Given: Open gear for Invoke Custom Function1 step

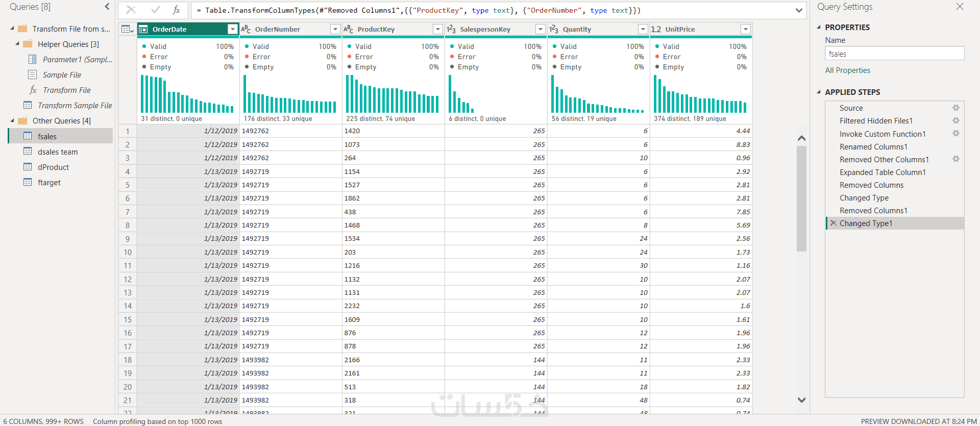Looking at the screenshot, I should [955, 133].
